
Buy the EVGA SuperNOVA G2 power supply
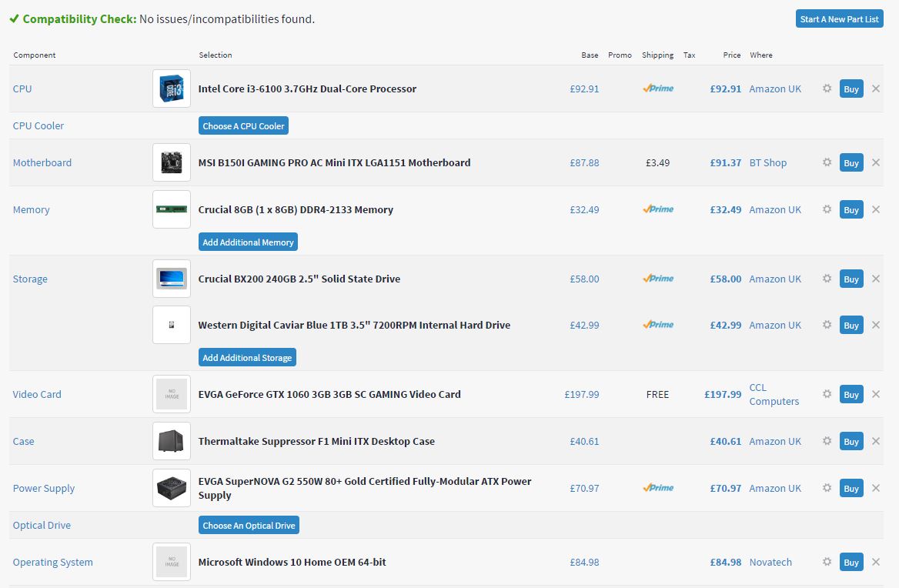(x=851, y=488)
